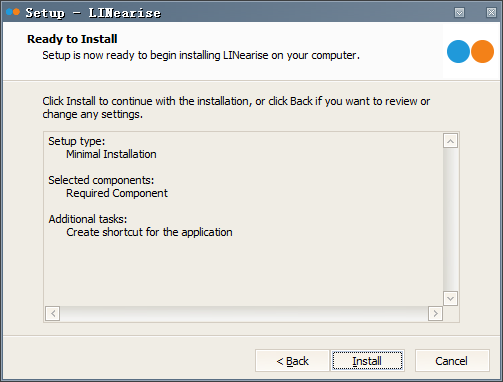Click the 'Setup type:' label
Image resolution: width=503 pixels, height=382 pixels.
point(77,141)
